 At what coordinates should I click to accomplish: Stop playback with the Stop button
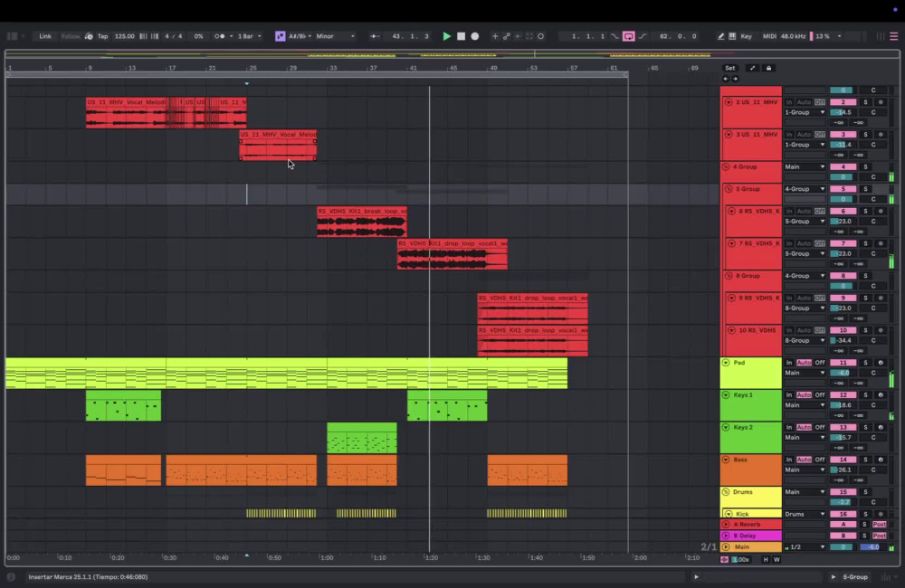(x=461, y=36)
